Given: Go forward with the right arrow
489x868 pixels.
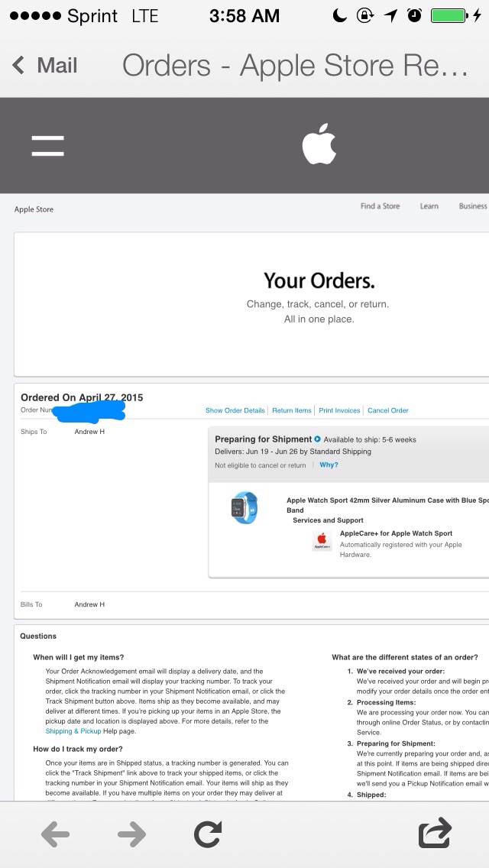Looking at the screenshot, I should [132, 834].
